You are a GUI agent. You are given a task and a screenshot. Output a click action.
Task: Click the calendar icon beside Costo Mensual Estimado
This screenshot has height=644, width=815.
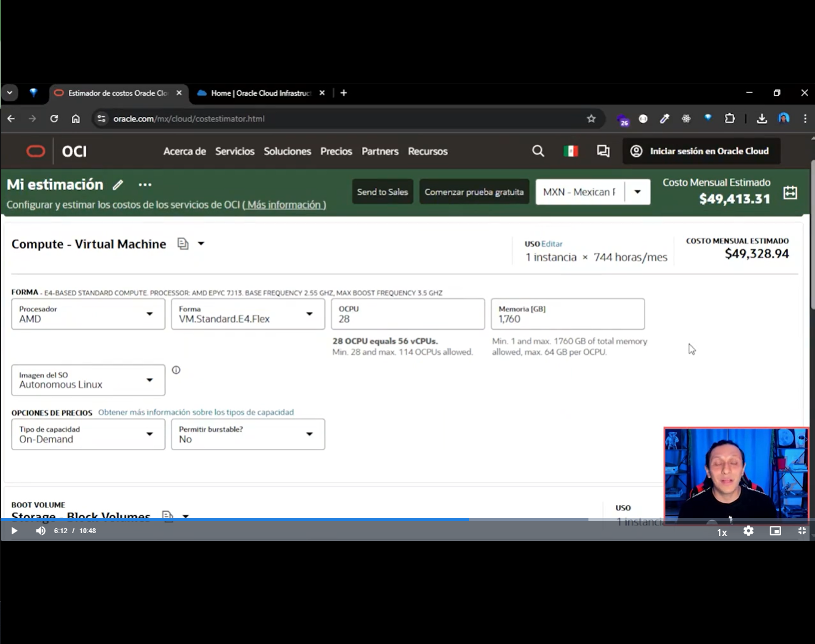tap(790, 192)
